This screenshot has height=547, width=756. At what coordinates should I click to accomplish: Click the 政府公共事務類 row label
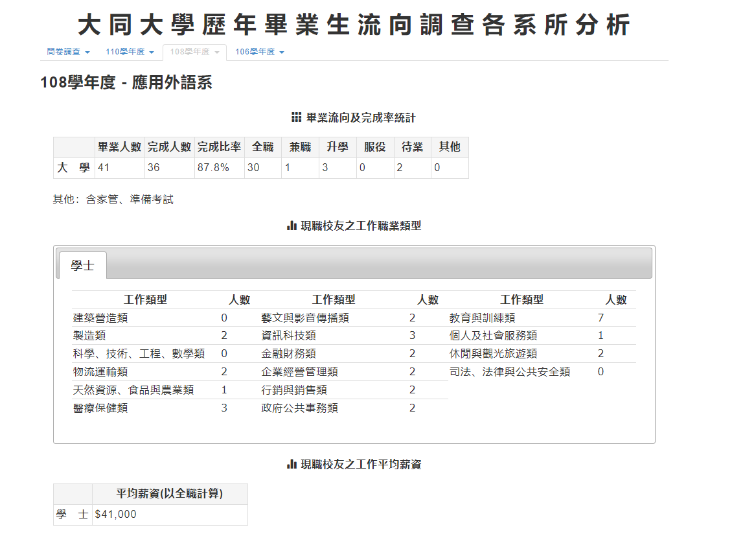tap(299, 408)
